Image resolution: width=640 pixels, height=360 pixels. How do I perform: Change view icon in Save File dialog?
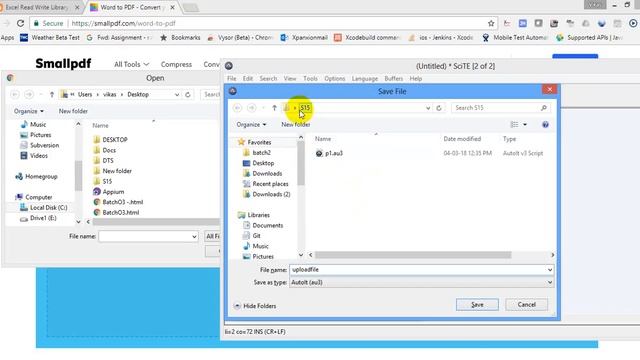514,124
